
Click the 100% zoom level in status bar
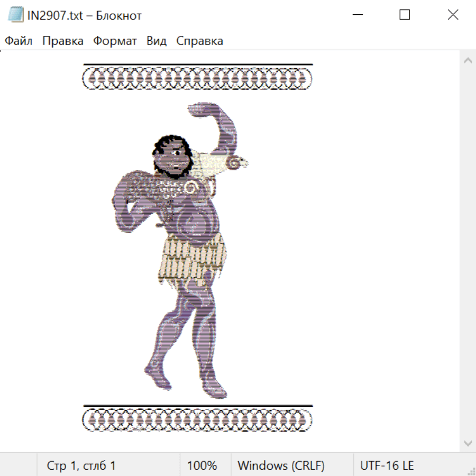click(202, 466)
